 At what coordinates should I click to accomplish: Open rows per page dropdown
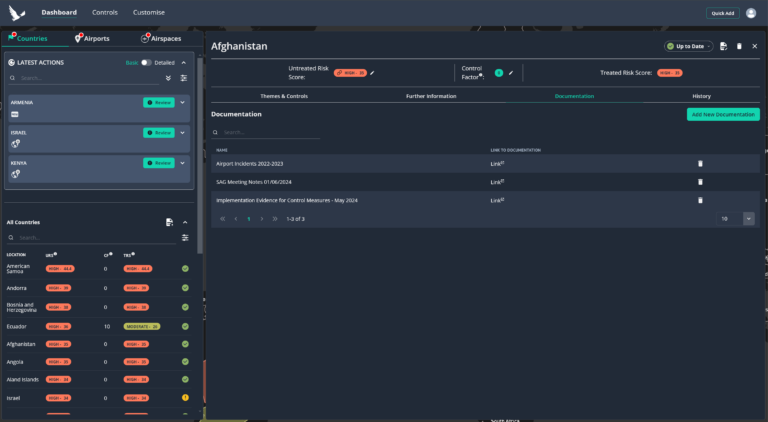click(748, 219)
